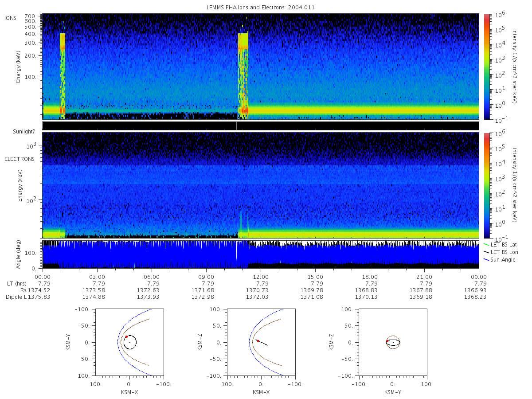Click the black Sunlight indicator bar

coord(261,126)
